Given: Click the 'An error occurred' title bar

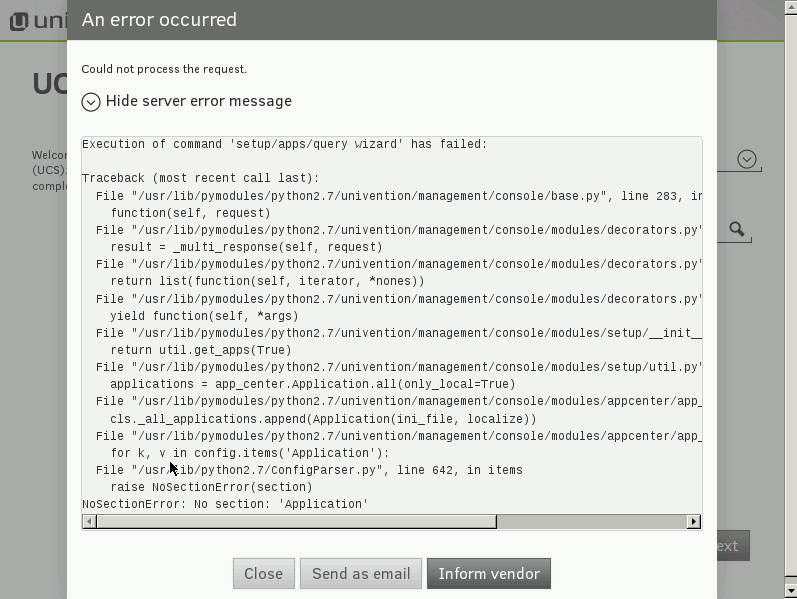Looking at the screenshot, I should 391,20.
